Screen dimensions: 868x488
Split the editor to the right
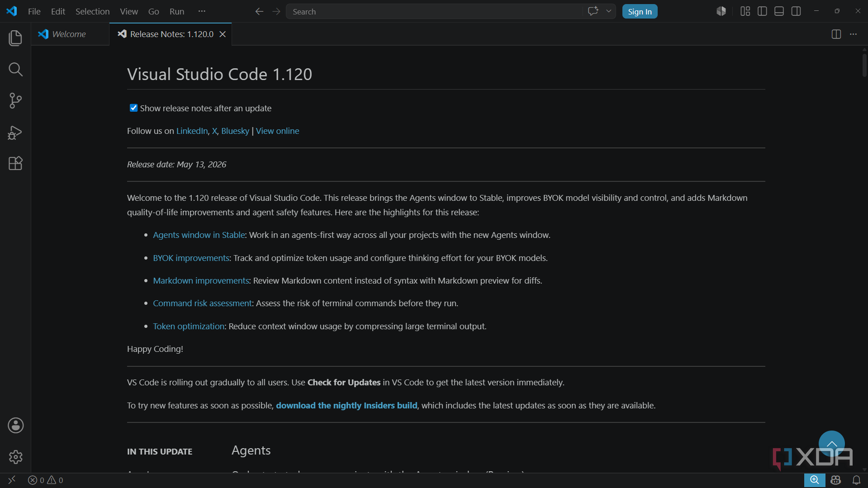click(836, 34)
